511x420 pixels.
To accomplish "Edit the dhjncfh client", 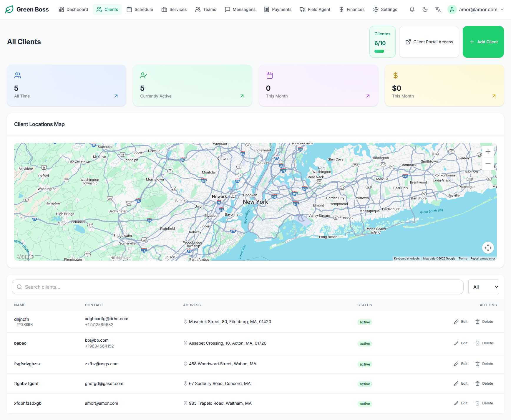I will click(x=461, y=322).
